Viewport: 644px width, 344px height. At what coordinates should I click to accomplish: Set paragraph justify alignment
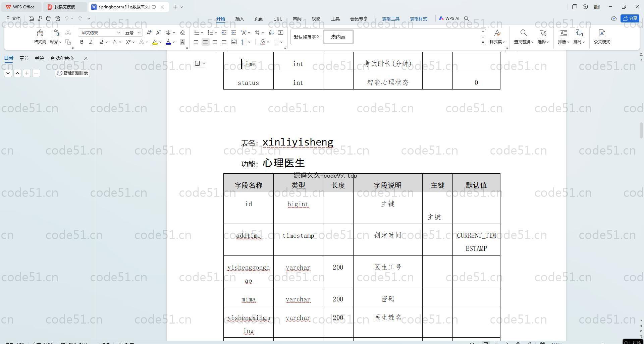pyautogui.click(x=224, y=42)
